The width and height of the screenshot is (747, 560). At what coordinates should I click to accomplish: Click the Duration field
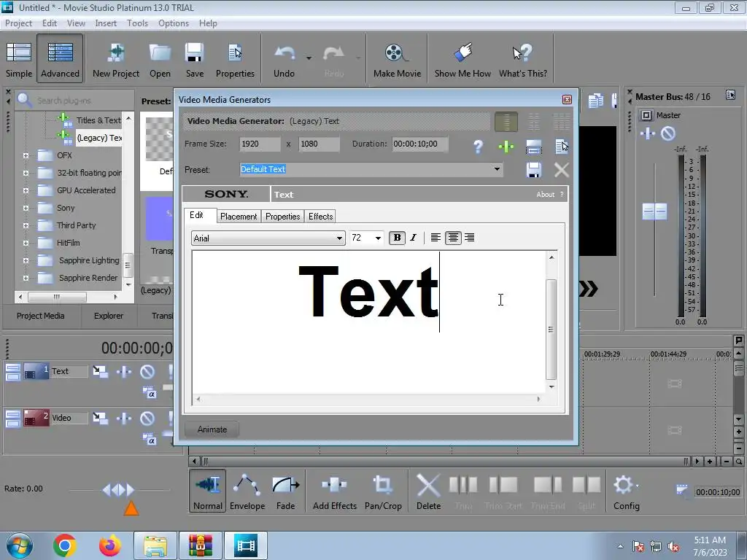[x=419, y=144]
